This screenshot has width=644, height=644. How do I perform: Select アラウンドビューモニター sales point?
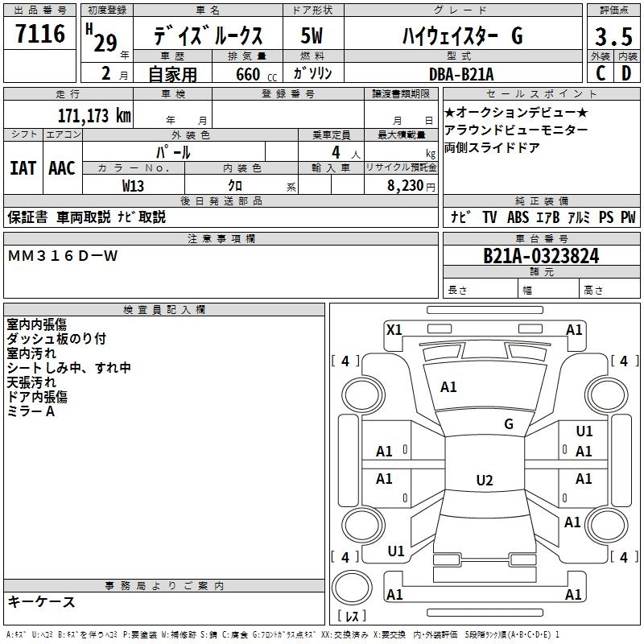coord(516,130)
